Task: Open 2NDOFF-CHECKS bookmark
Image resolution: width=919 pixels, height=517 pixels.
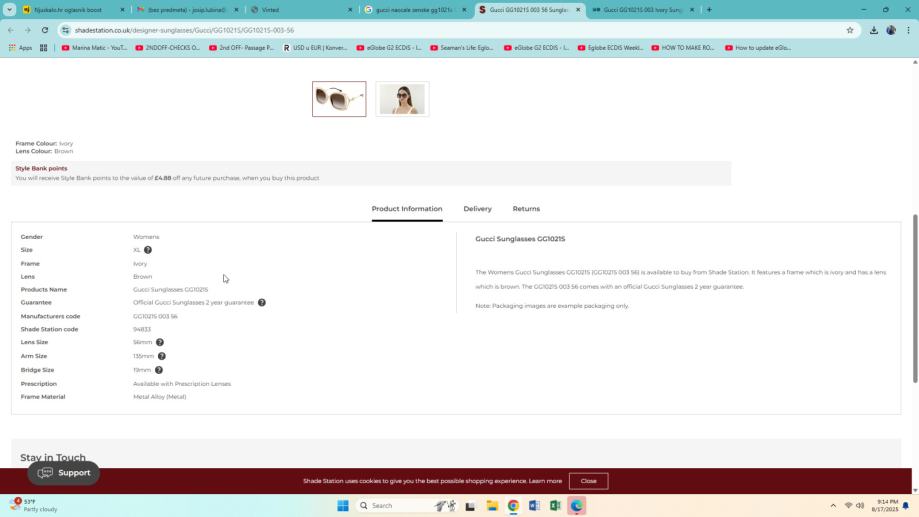Action: click(167, 47)
